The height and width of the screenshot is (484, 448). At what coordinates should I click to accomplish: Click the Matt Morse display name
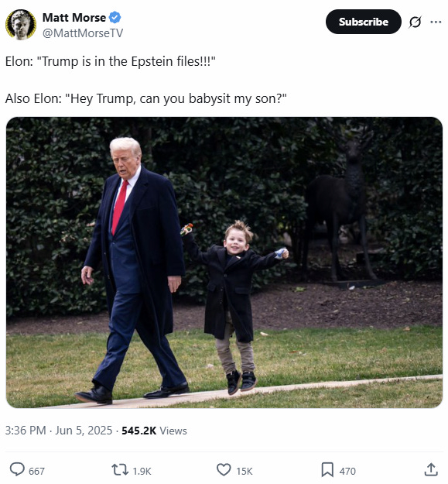pyautogui.click(x=74, y=18)
